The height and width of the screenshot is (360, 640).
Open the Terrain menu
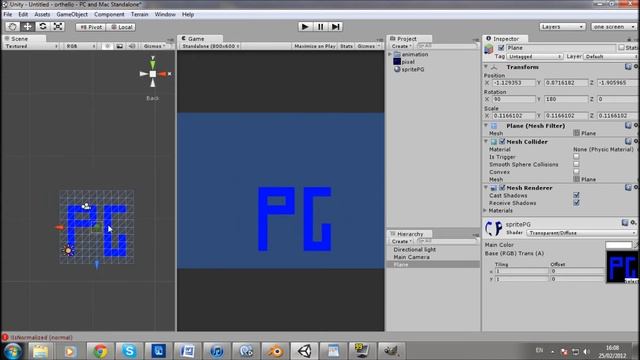[140, 14]
